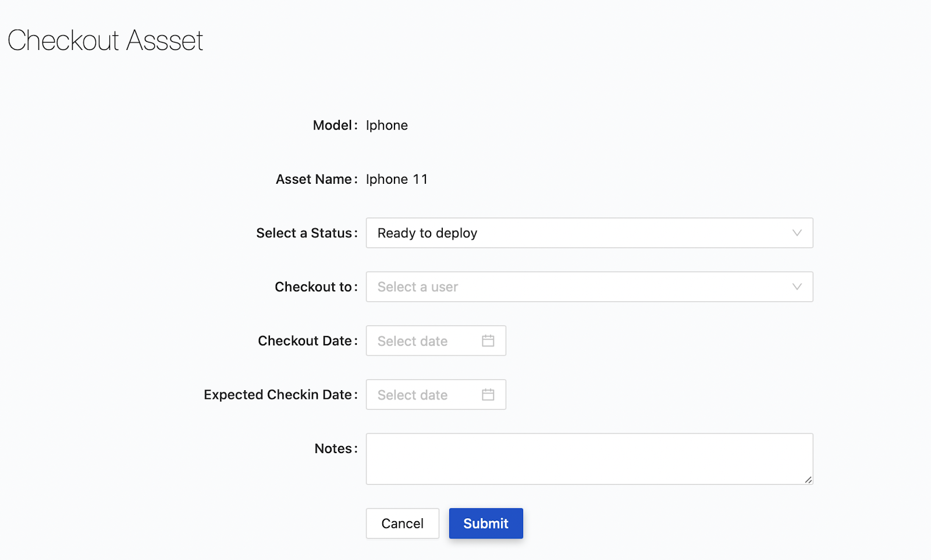The image size is (931, 560).
Task: Click the Expected Checkin Date label
Action: [280, 395]
